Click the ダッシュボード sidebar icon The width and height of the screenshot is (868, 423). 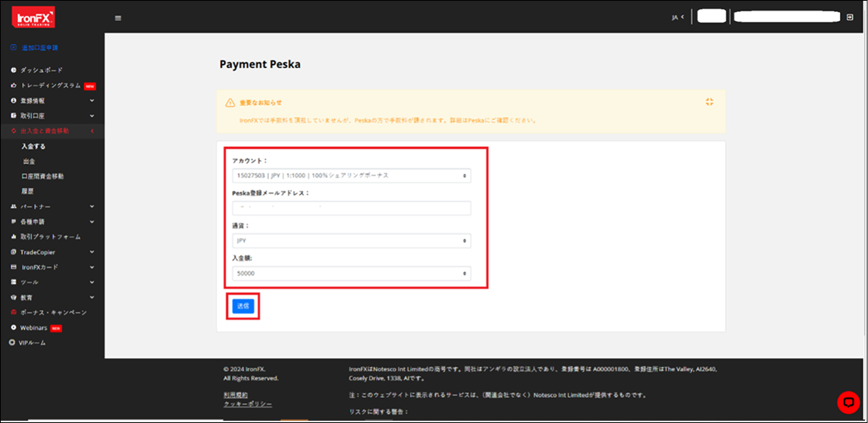(x=14, y=70)
